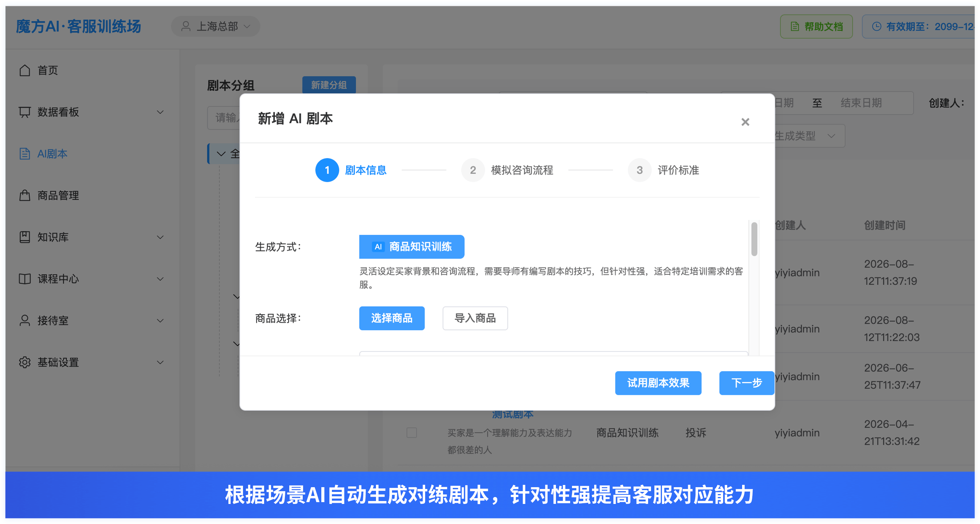Expand the 数据看板 menu chevron

160,112
